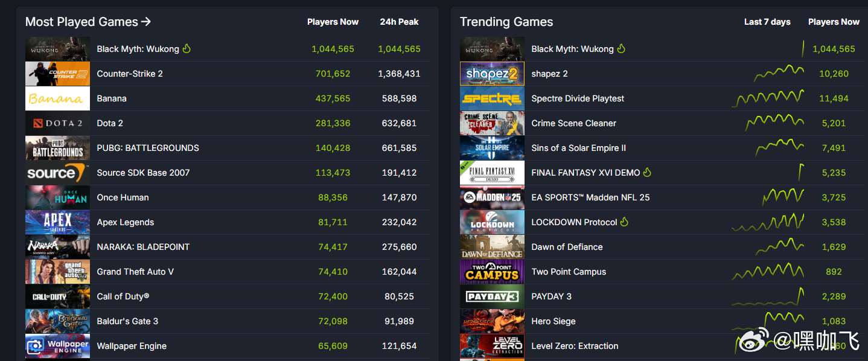Click the Sins of a Solar Empire II sparkline
Viewport: 868px width, 361px height.
(780, 147)
